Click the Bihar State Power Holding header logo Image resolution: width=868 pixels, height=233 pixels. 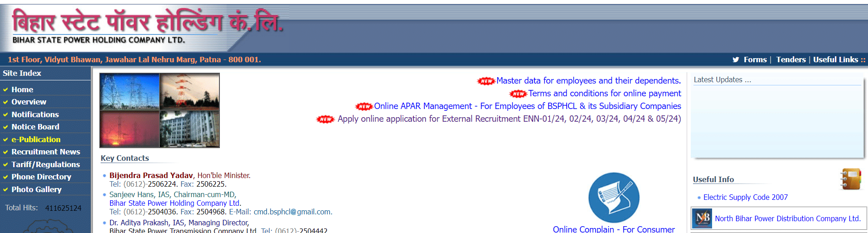pyautogui.click(x=145, y=26)
